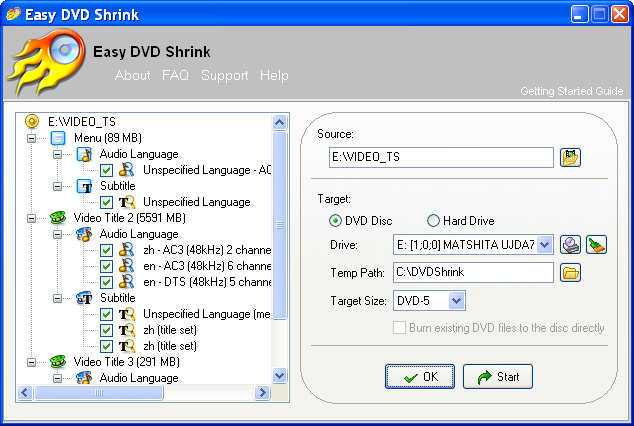634x426 pixels.
Task: Open the FAQ menu item
Action: [x=175, y=75]
